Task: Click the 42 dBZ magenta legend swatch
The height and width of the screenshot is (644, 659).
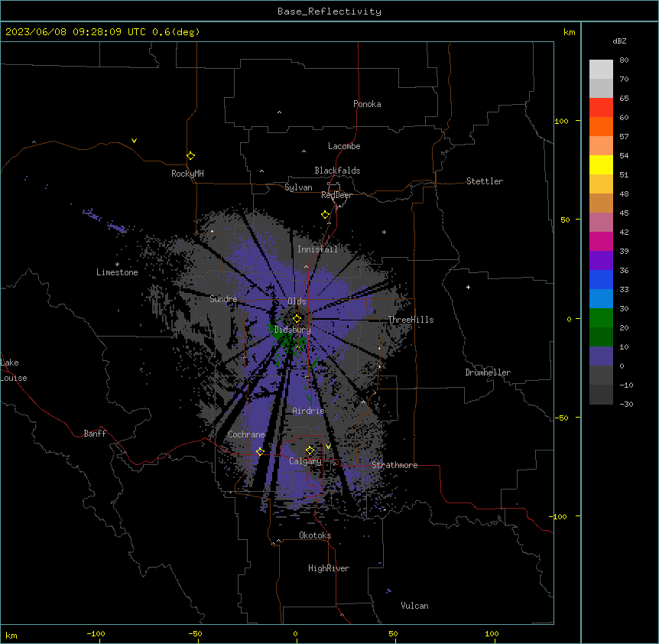Action: click(601, 241)
